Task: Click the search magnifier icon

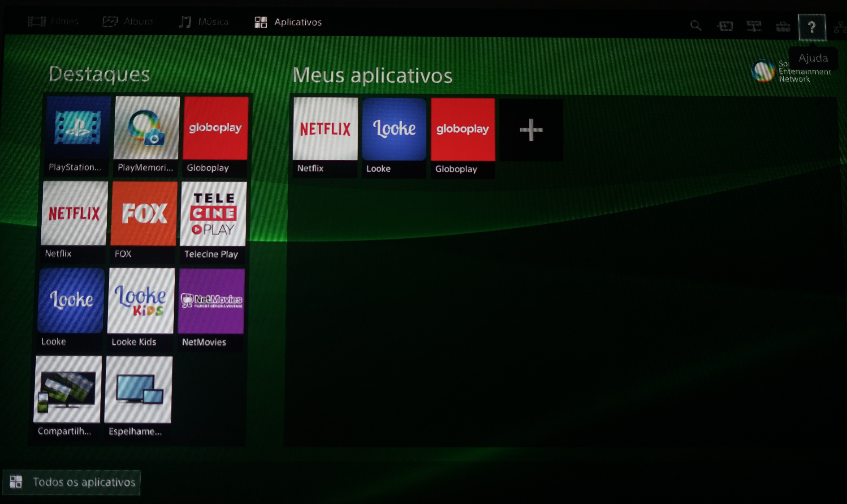Action: tap(696, 26)
